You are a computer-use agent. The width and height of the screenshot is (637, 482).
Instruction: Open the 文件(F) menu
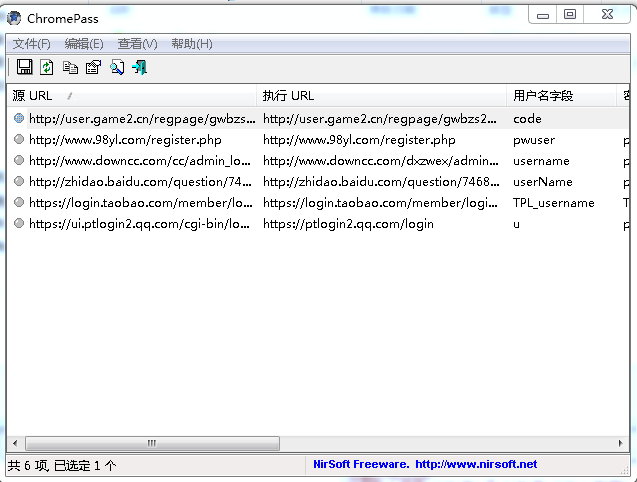tap(31, 44)
